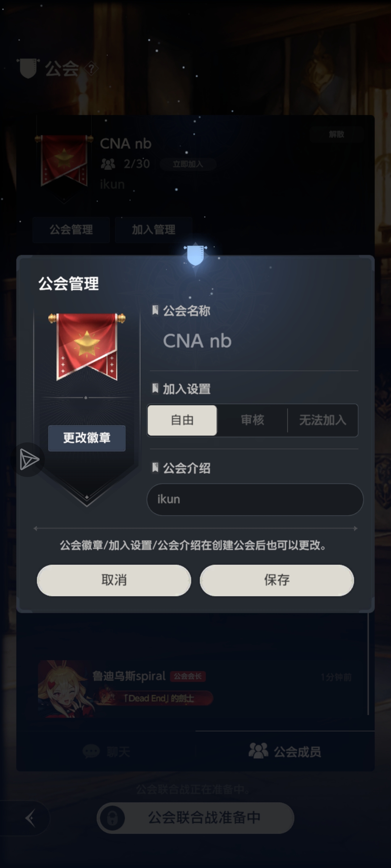Image resolution: width=391 pixels, height=868 pixels.
Task: Select 审核 join setting option
Action: pos(252,420)
